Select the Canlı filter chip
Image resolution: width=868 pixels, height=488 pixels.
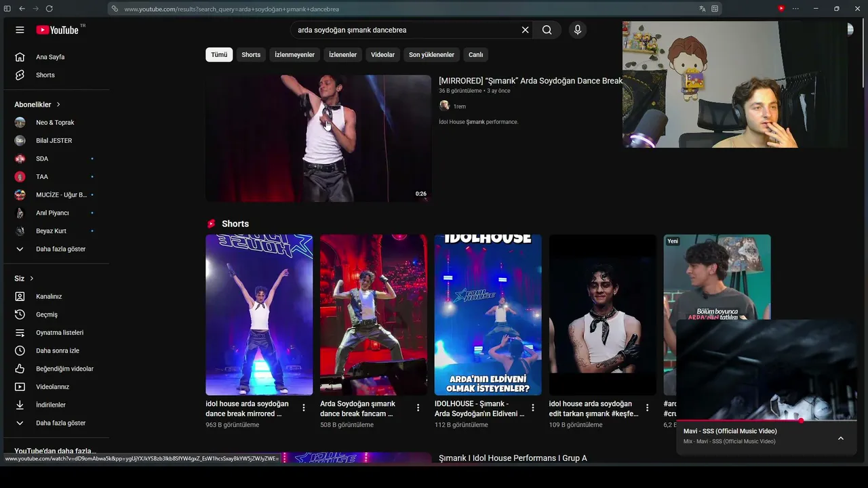475,55
